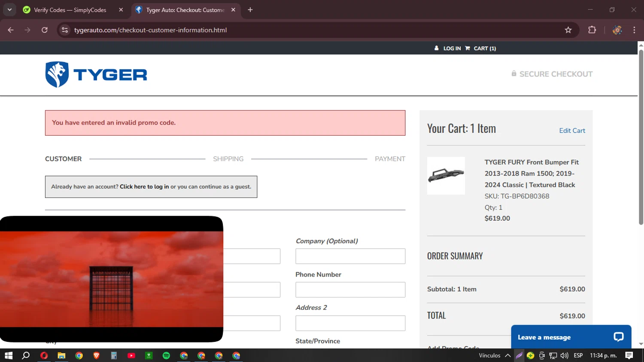
Task: Click the Vínculos taskbar toolbar label
Action: click(x=489, y=356)
